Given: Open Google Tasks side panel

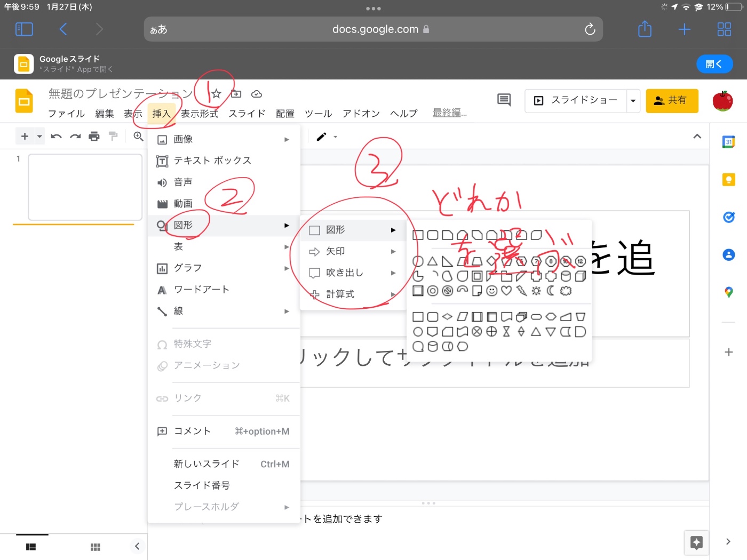Looking at the screenshot, I should point(728,217).
